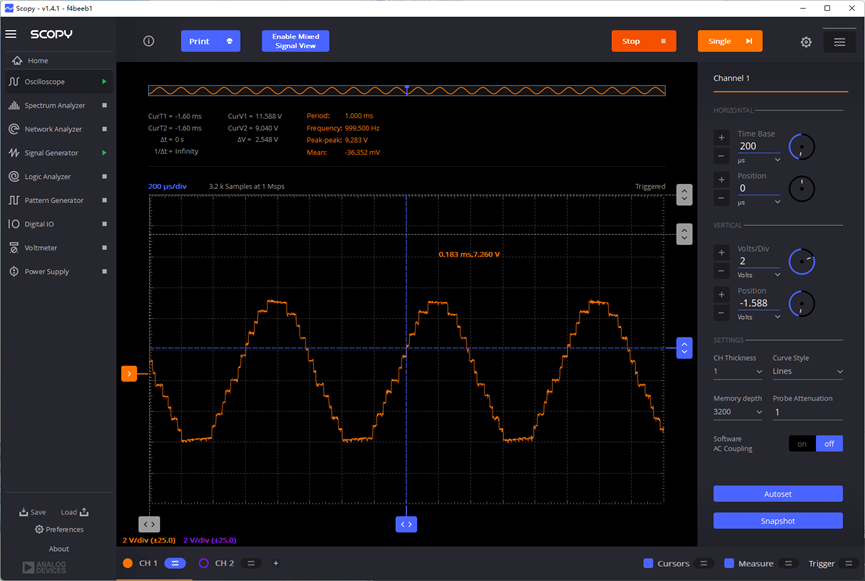
Task: Open the Cursors settings icon
Action: [x=704, y=563]
